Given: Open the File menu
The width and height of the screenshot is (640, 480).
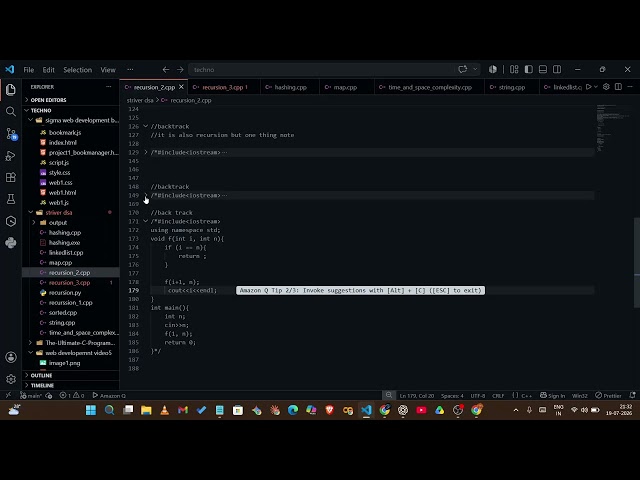Looking at the screenshot, I should tap(29, 70).
